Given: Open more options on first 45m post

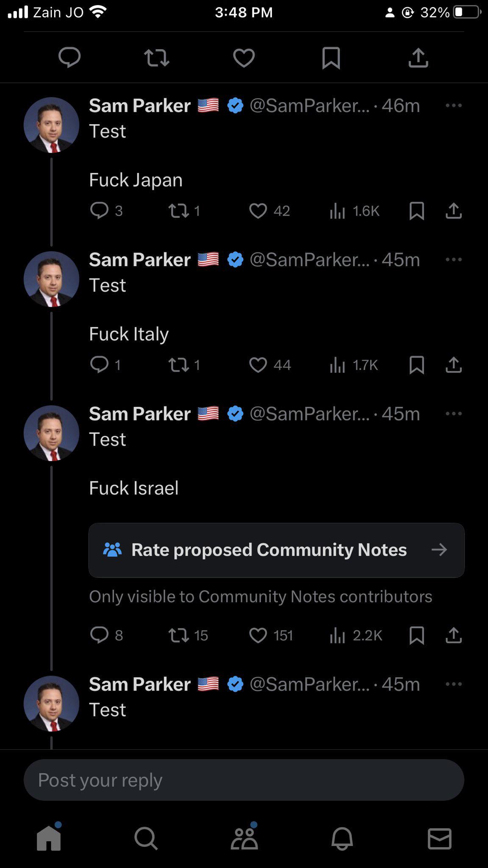Looking at the screenshot, I should (x=453, y=259).
